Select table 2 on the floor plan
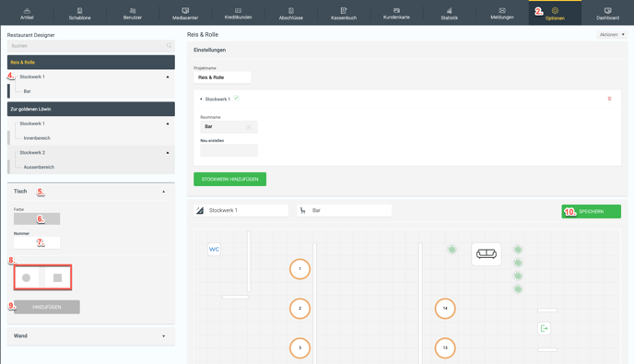Viewport: 634px width, 364px height. (x=299, y=309)
